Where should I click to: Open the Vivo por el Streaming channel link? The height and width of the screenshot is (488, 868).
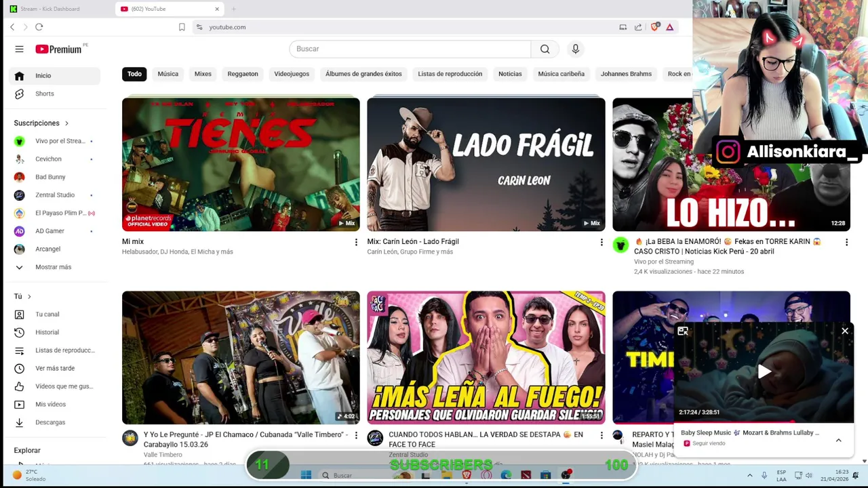point(663,262)
